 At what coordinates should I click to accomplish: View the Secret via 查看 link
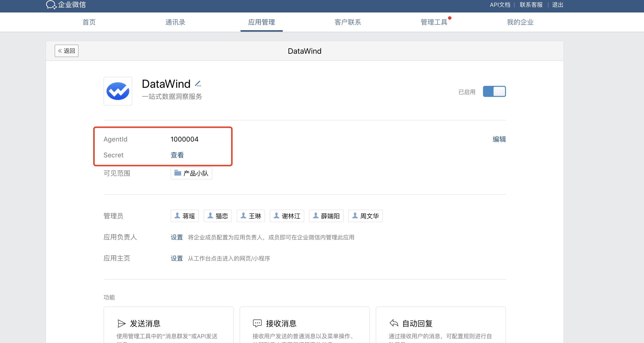pyautogui.click(x=177, y=155)
